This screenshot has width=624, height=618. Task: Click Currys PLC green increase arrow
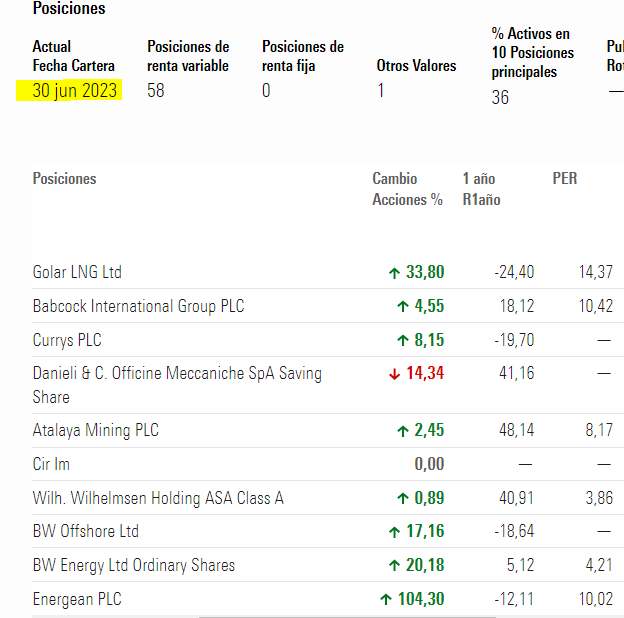coord(403,341)
